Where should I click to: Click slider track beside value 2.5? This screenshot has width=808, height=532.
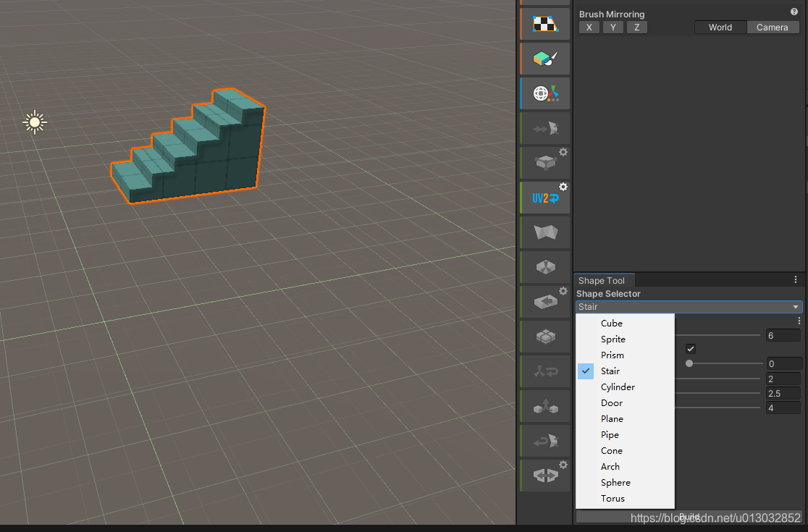pyautogui.click(x=717, y=393)
